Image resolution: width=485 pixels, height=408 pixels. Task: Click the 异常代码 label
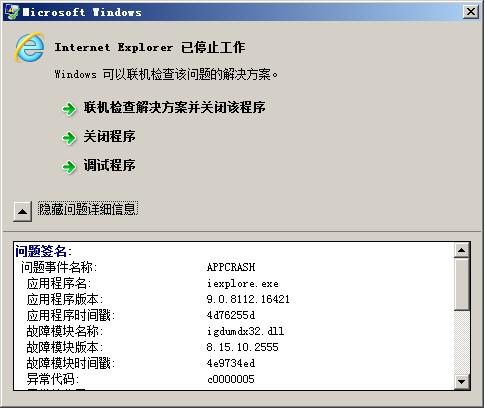(53, 379)
